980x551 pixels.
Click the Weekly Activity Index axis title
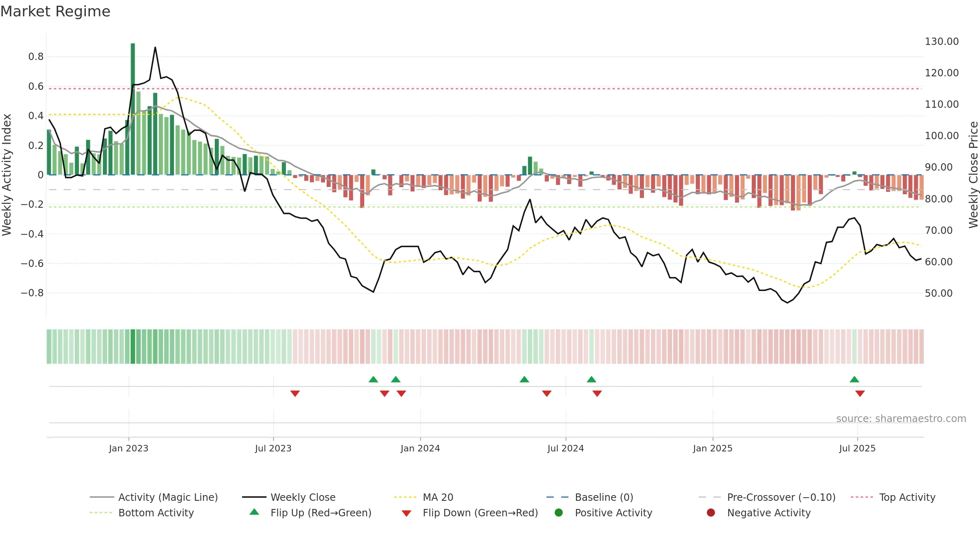click(7, 175)
